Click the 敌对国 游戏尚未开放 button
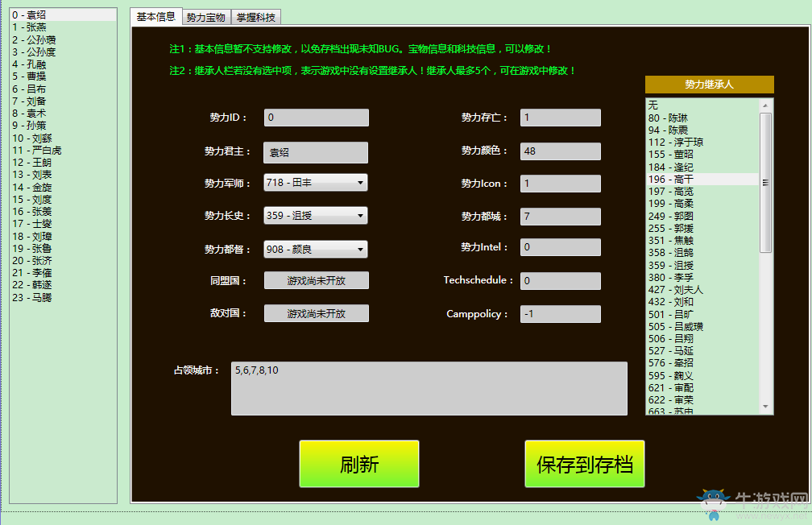Viewport: 812px width, 525px height. [317, 313]
